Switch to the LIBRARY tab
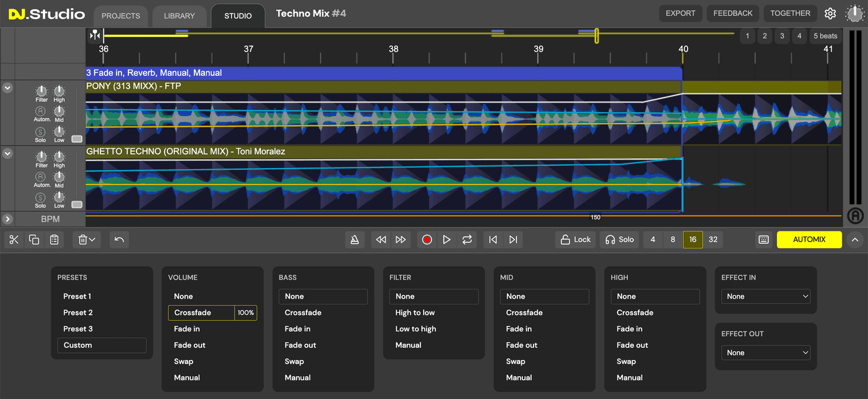The width and height of the screenshot is (868, 399). pos(180,16)
